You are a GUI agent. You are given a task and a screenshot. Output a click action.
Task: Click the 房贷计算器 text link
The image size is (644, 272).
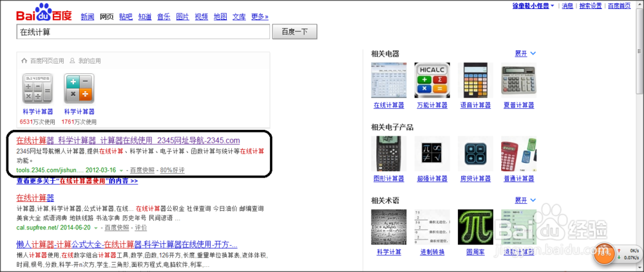(x=476, y=179)
